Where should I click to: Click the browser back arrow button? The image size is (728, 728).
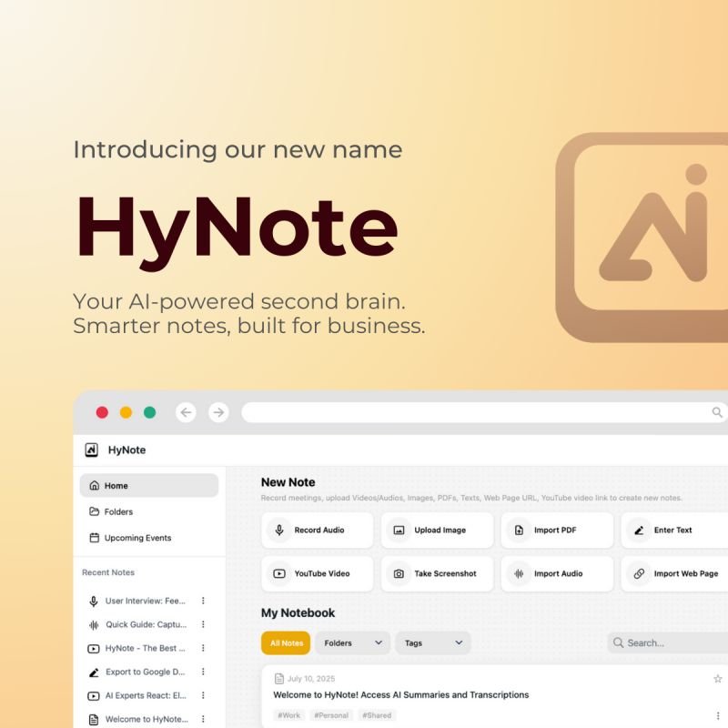[187, 412]
